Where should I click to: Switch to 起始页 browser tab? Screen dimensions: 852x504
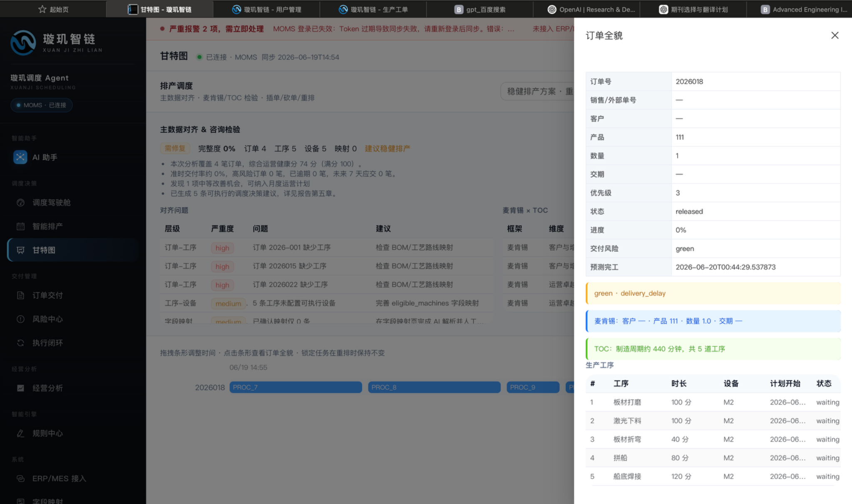tap(53, 9)
